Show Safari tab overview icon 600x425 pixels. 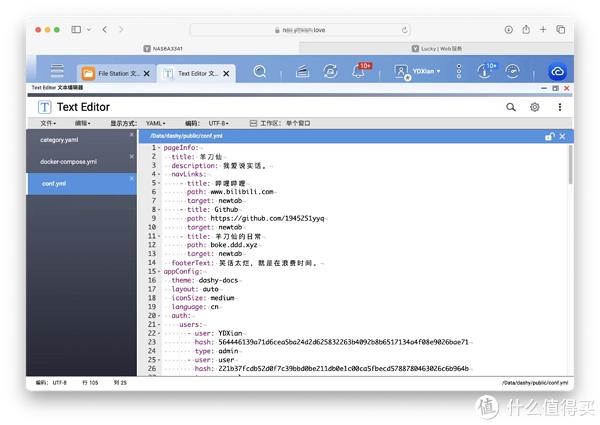pos(561,29)
